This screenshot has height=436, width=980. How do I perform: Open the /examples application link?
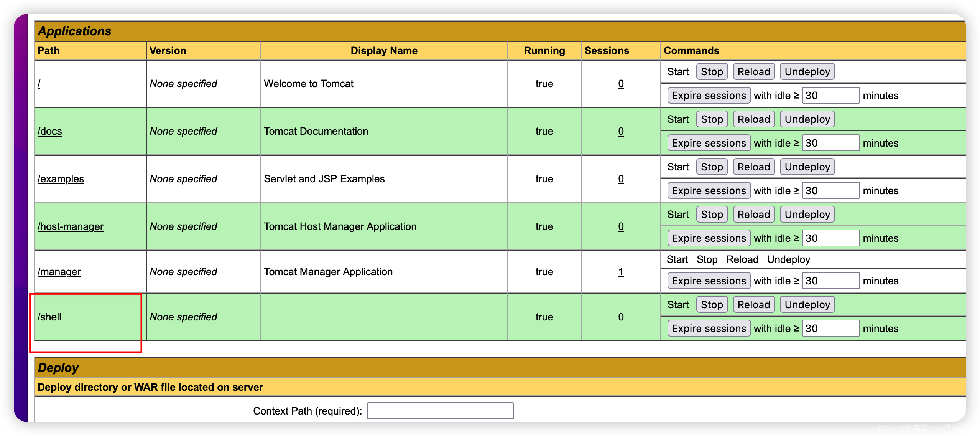(x=61, y=179)
